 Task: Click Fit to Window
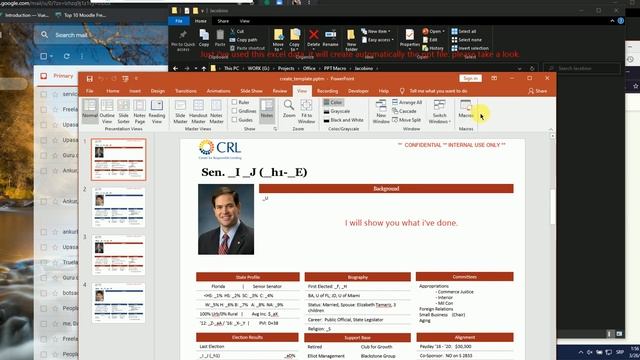coord(306,111)
